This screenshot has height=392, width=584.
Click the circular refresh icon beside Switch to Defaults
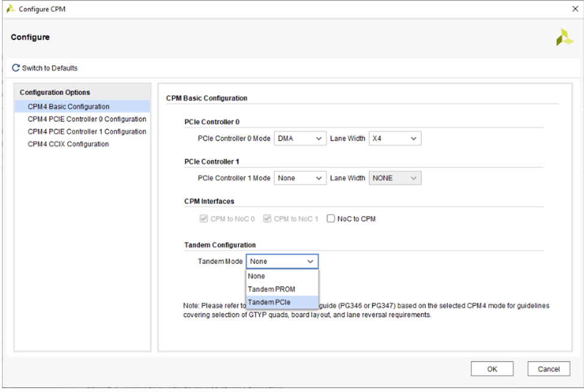pyautogui.click(x=15, y=68)
